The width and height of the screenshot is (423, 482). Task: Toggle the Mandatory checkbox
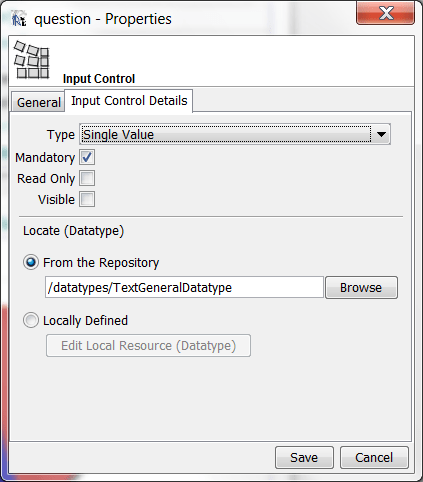[87, 157]
